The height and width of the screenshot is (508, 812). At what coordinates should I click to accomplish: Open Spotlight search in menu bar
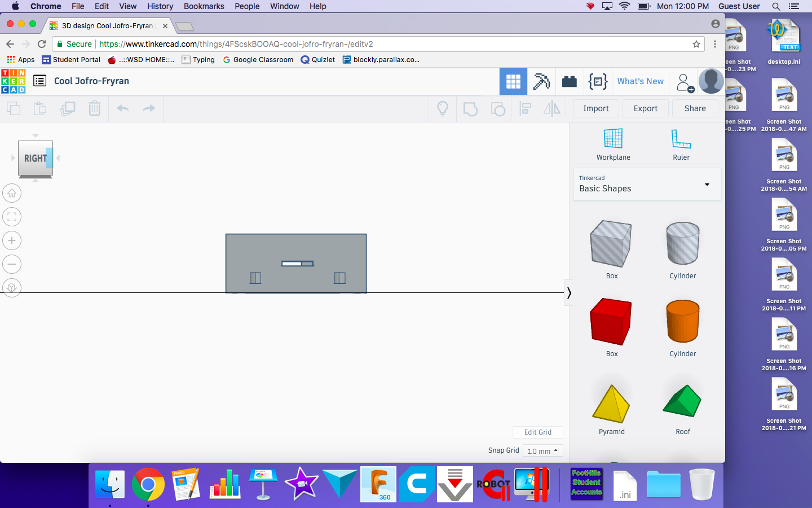point(776,6)
